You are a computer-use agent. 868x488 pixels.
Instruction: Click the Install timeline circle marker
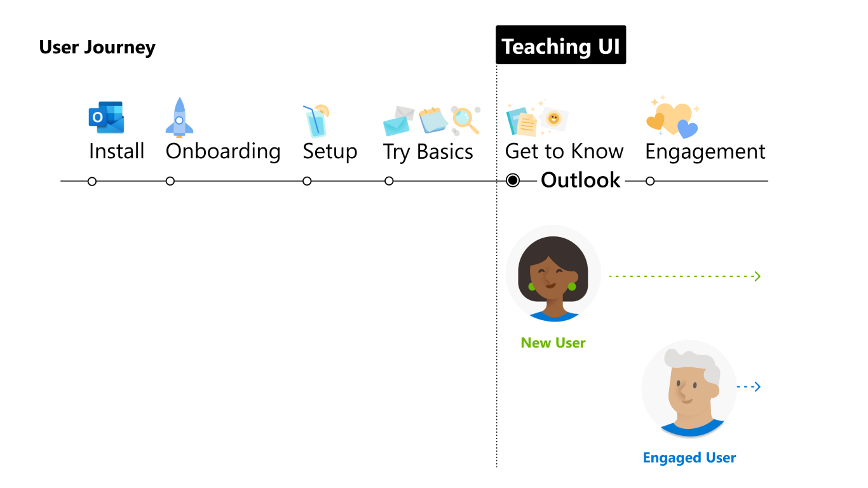point(92,181)
